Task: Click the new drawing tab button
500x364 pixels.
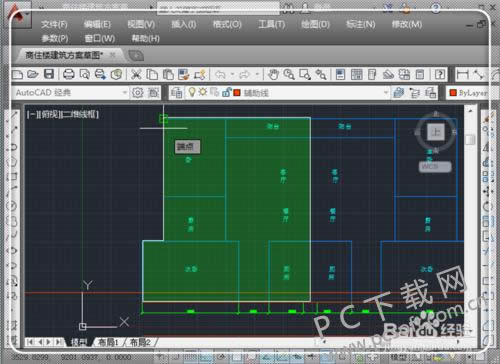Action: click(136, 56)
